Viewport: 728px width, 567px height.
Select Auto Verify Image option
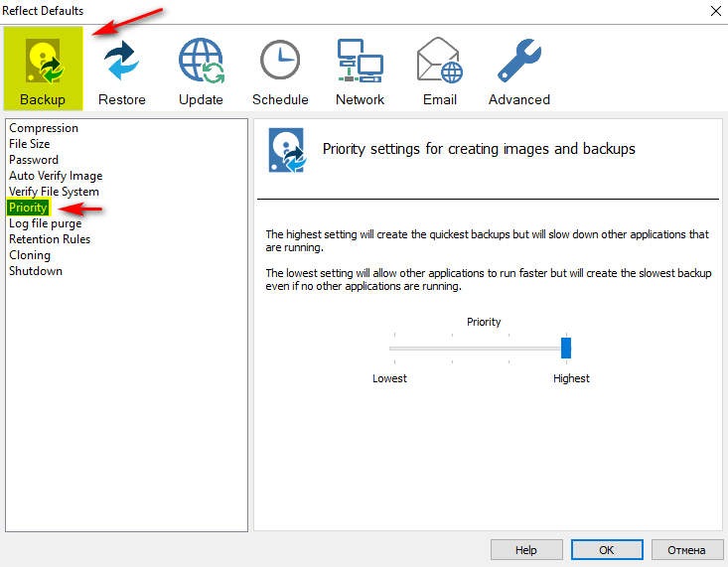pyautogui.click(x=56, y=176)
